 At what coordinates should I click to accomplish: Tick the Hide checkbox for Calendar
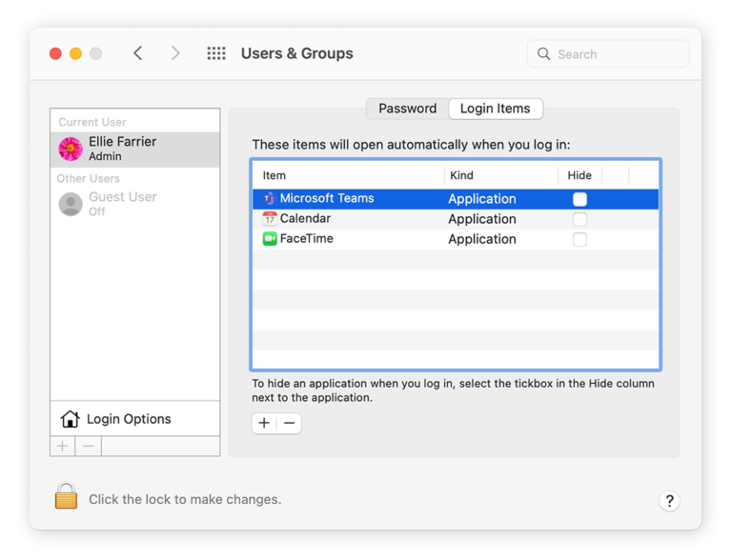click(x=579, y=219)
